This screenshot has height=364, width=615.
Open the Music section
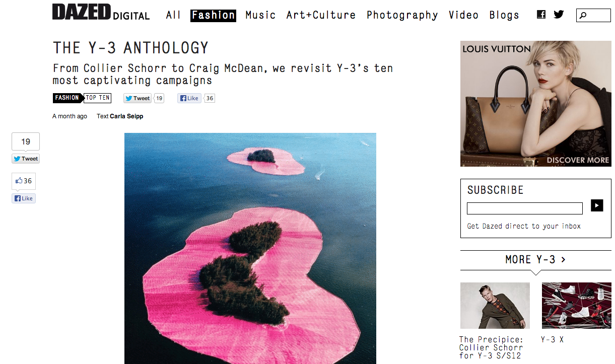point(260,15)
